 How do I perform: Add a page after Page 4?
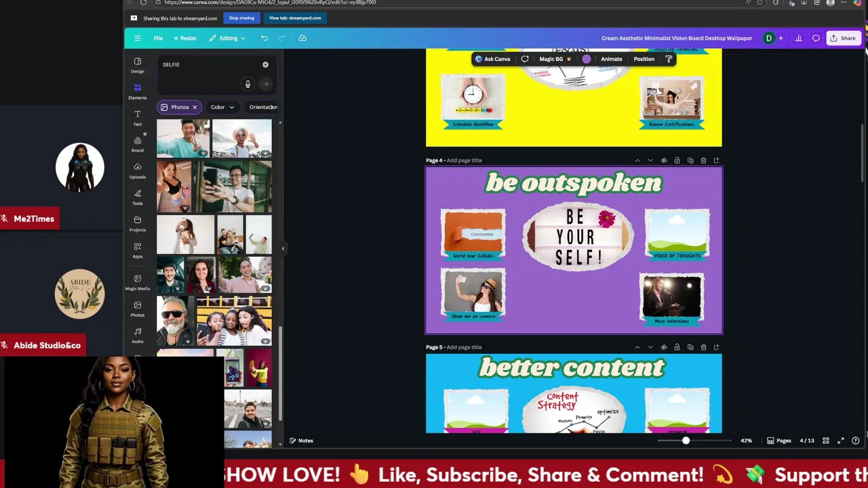coord(717,161)
